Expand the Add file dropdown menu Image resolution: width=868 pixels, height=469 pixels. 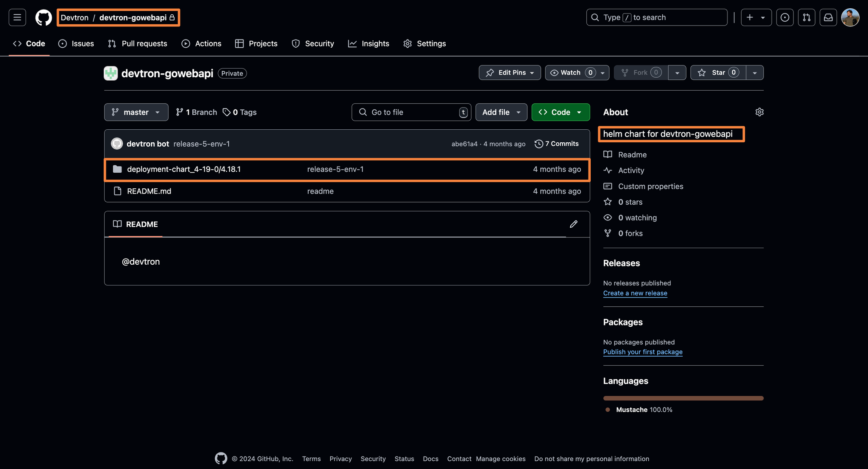(518, 112)
